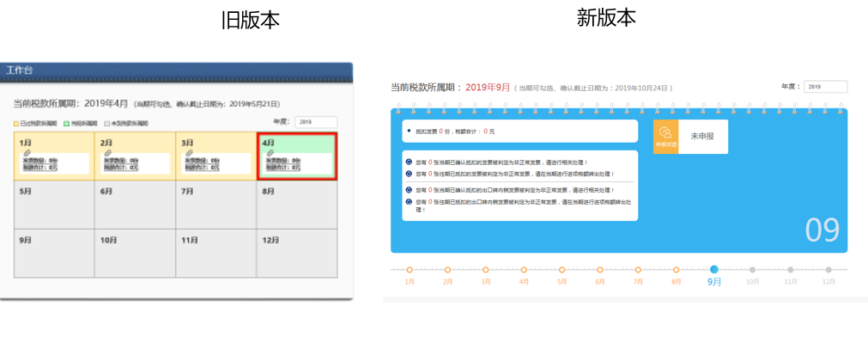Select the 6月 cell in old version calendar
The width and height of the screenshot is (868, 337).
(x=135, y=205)
